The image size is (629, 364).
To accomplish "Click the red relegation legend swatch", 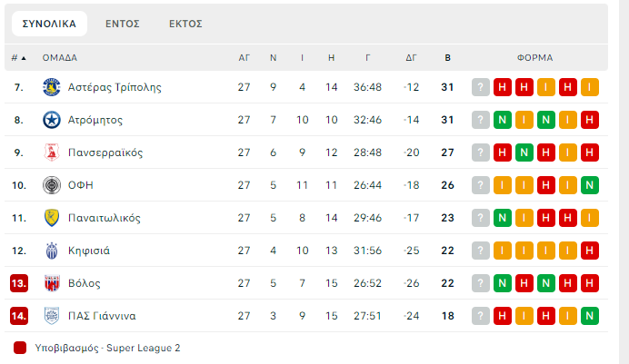I will point(20,348).
